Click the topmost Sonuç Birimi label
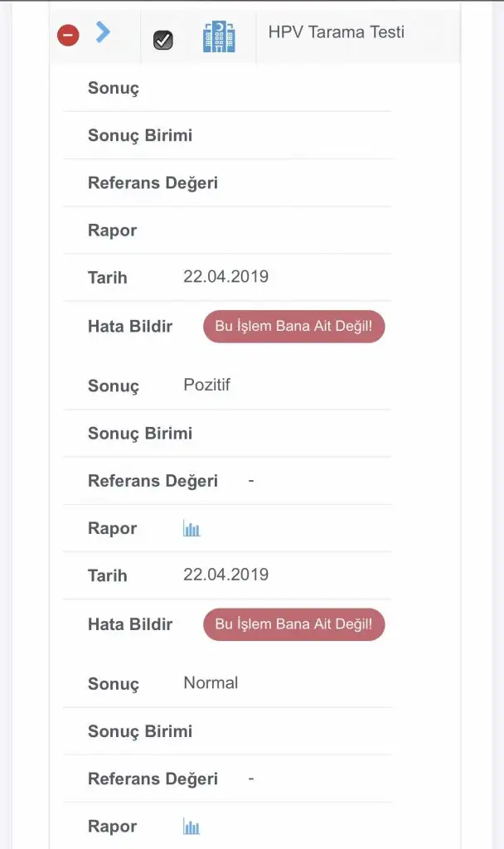504x849 pixels. pos(140,135)
